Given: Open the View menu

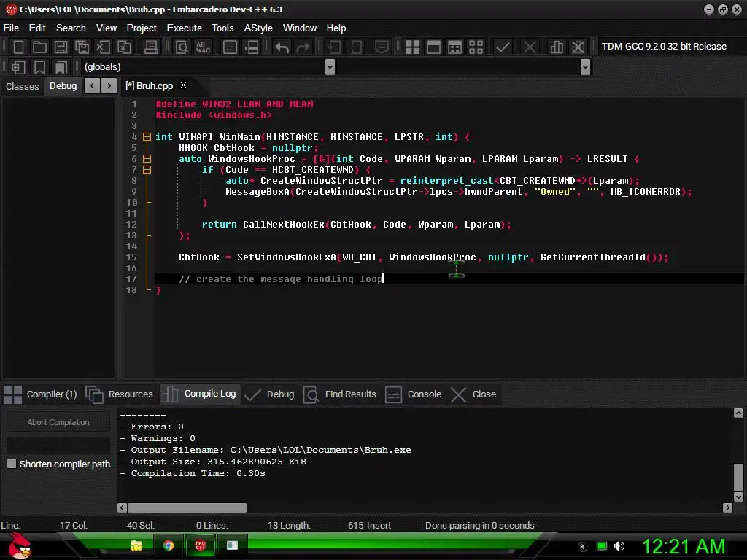Looking at the screenshot, I should click(107, 28).
